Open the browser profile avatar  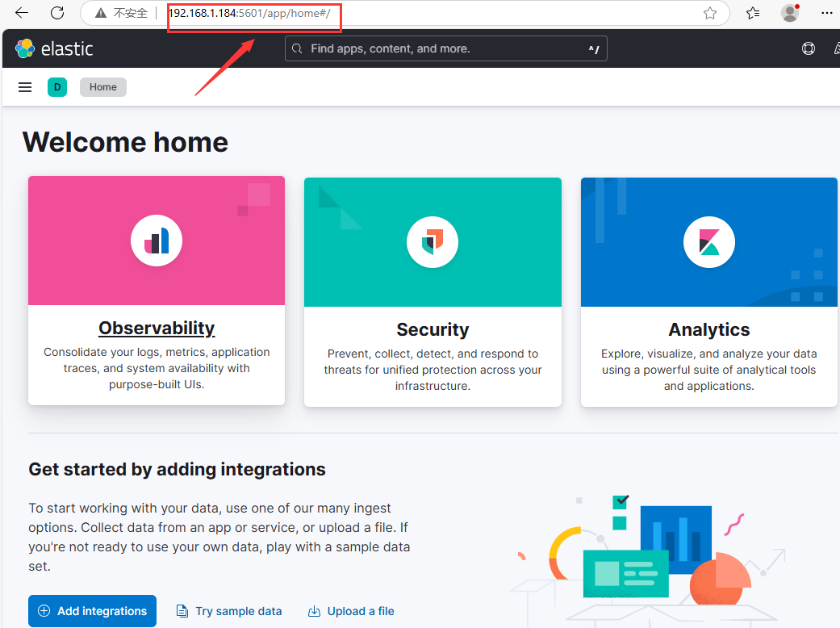tap(790, 13)
